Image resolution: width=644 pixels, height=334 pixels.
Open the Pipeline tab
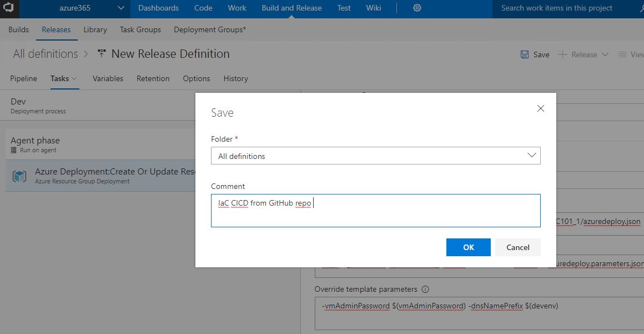[x=23, y=78]
